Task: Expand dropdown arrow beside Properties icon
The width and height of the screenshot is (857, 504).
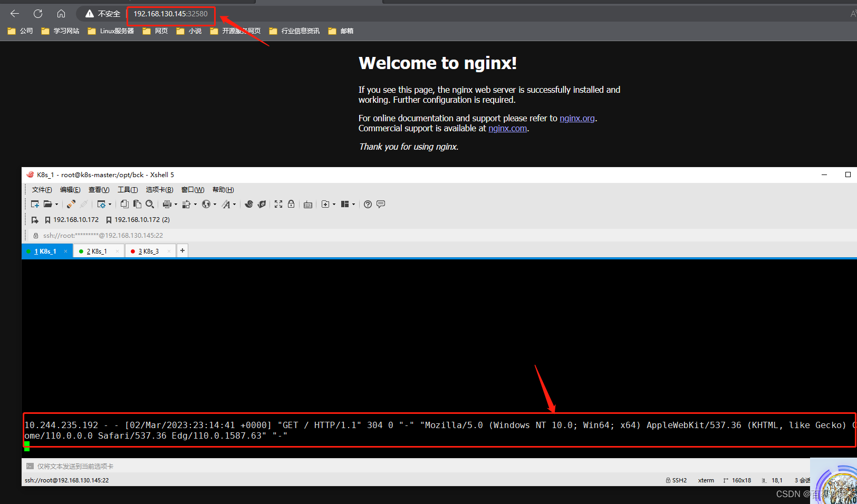Action: [110, 205]
